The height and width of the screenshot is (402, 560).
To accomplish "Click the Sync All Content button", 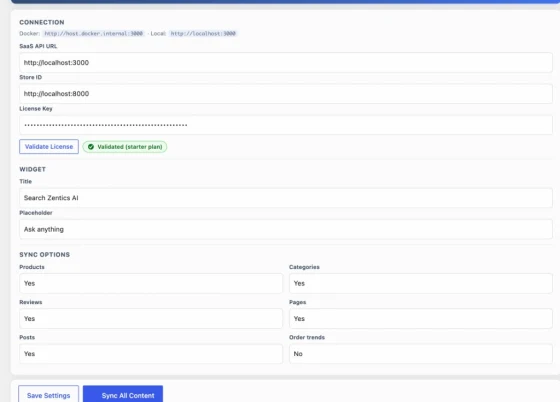I will (123, 395).
